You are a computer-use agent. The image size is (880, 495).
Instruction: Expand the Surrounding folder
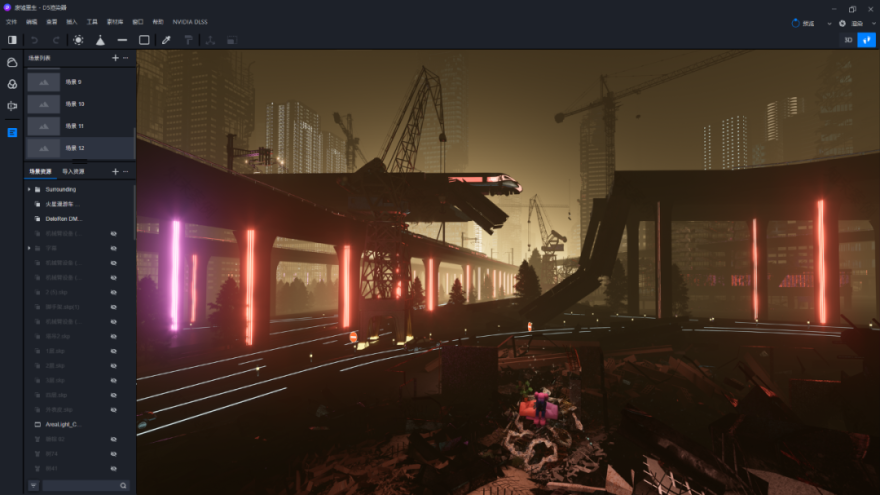point(29,189)
